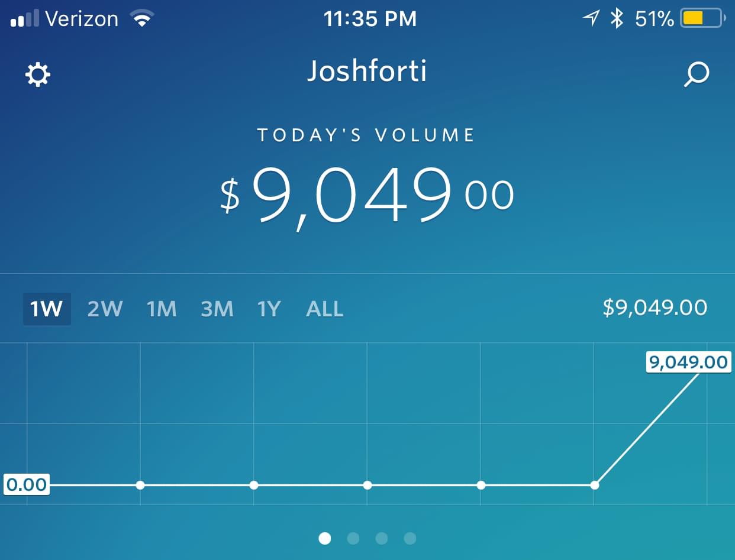
Task: Select the 1W time range
Action: tap(47, 309)
